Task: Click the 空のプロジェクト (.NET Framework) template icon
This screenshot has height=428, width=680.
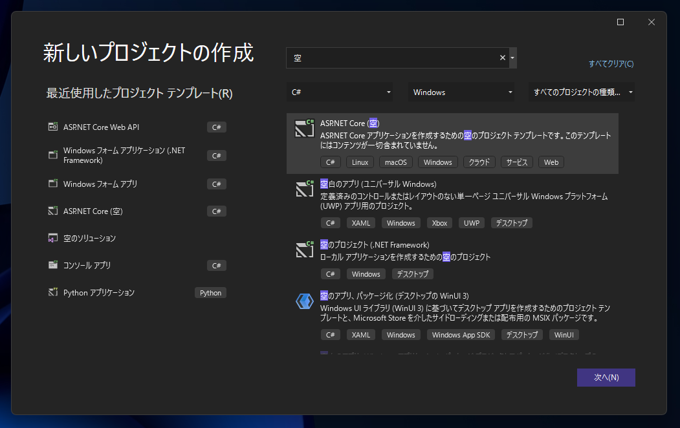Action: tap(304, 250)
